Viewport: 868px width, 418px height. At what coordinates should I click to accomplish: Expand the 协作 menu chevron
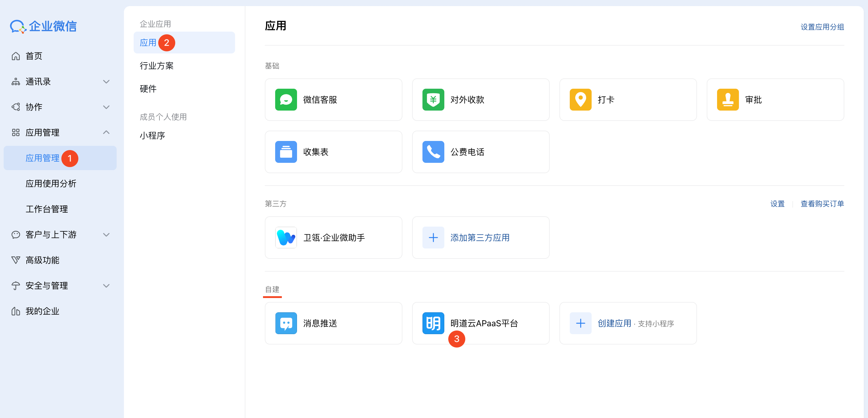coord(106,107)
